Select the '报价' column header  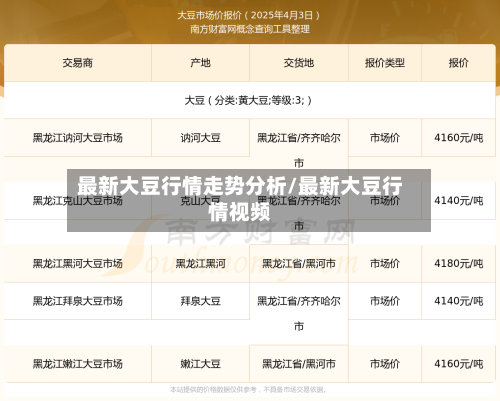(458, 63)
